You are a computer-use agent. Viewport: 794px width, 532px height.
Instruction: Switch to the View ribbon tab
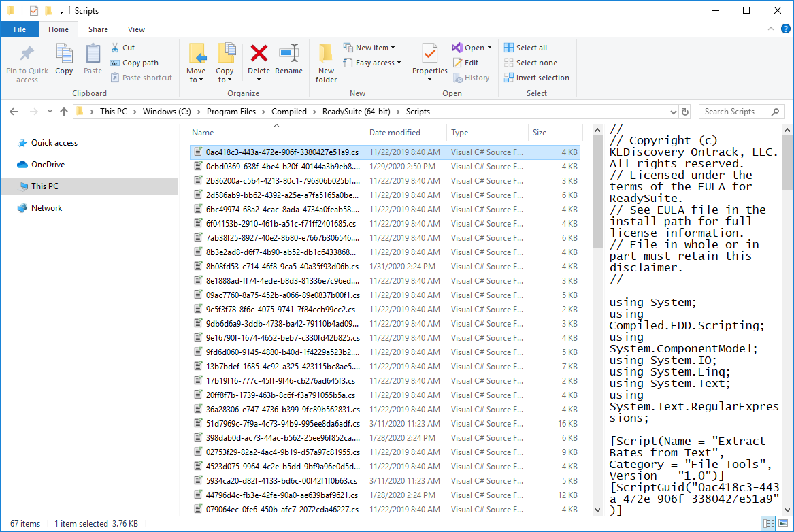coord(136,29)
